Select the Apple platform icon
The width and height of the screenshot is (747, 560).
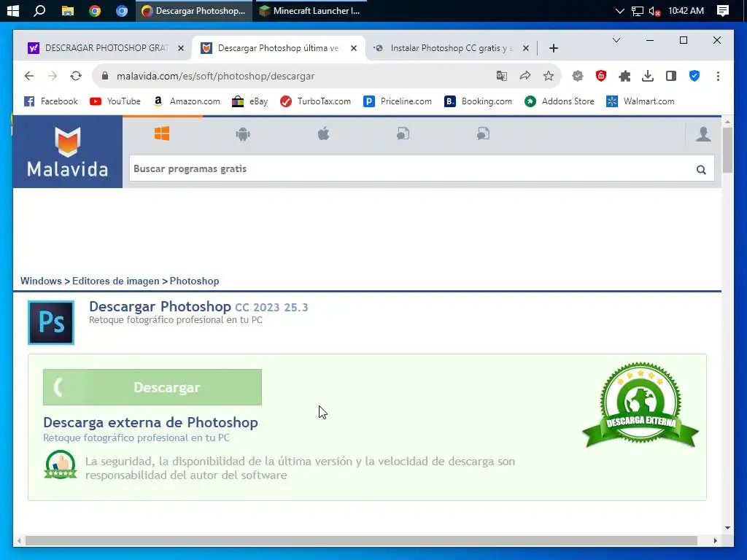323,134
